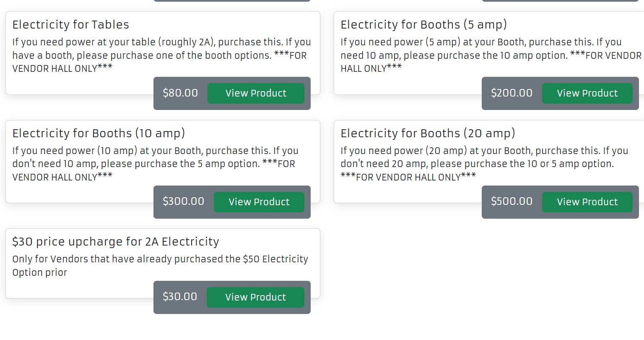This screenshot has width=644, height=340.
Task: View product for Electricity for Tables
Action: 256,93
